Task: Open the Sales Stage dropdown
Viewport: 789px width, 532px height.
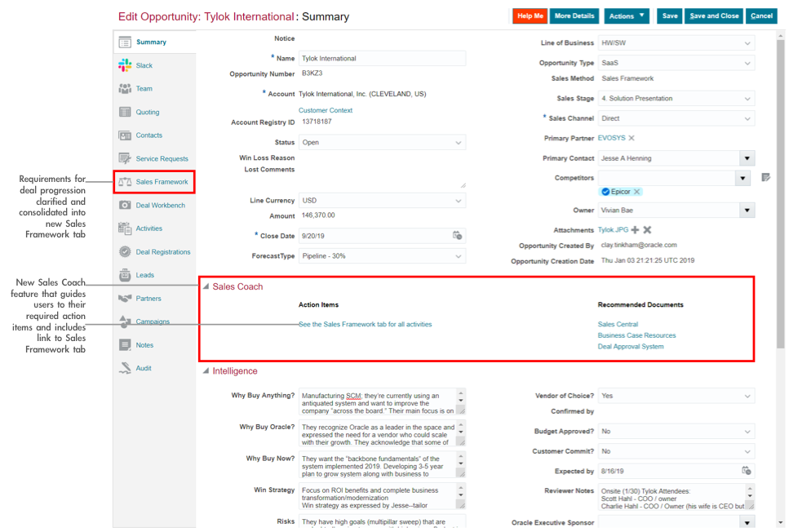Action: (x=747, y=99)
